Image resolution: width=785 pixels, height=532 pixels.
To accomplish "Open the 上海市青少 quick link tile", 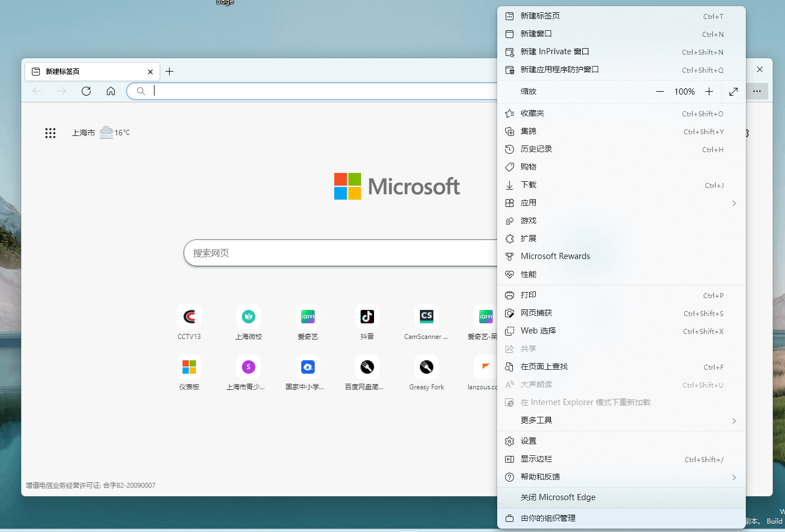I will point(249,373).
